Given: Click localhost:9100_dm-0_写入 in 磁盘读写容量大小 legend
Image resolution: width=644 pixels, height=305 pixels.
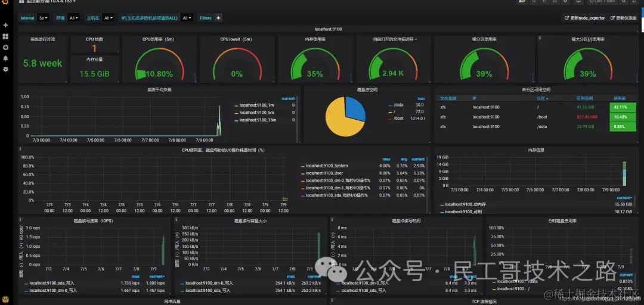Looking at the screenshot, I should (x=209, y=283).
